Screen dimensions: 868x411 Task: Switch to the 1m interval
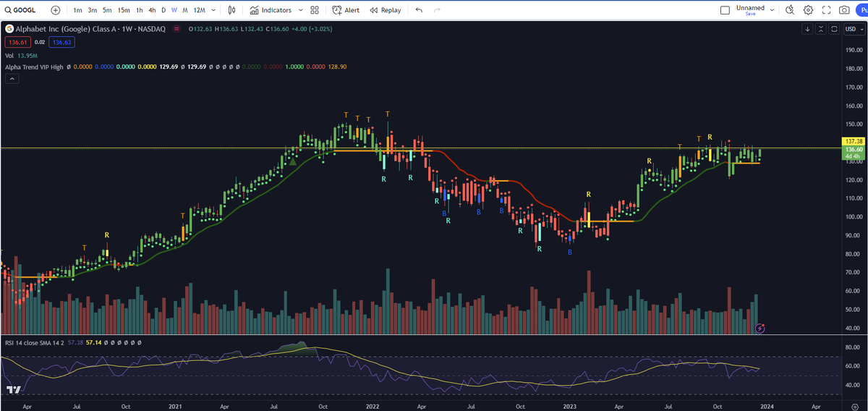77,10
